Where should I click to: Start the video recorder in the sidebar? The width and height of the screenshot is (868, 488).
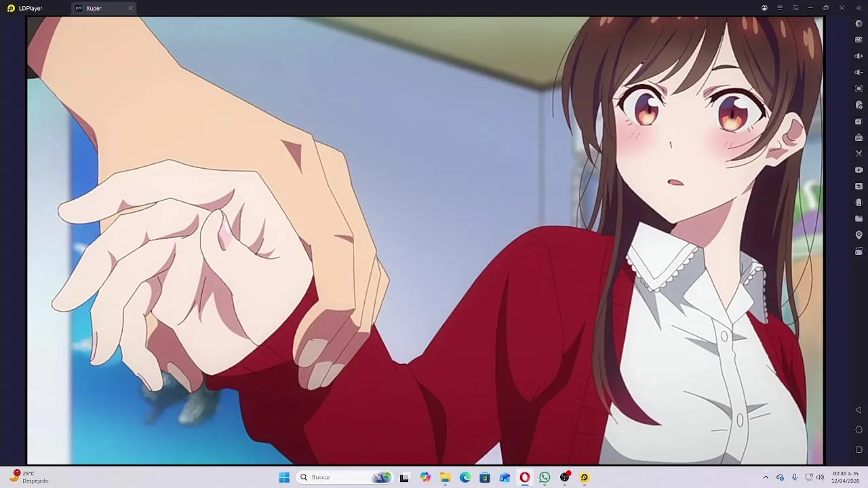859,170
